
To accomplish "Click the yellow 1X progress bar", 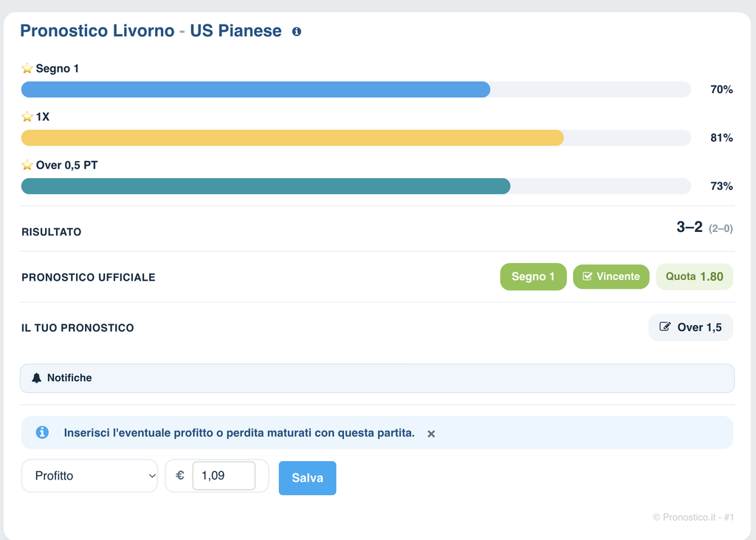I will (292, 137).
